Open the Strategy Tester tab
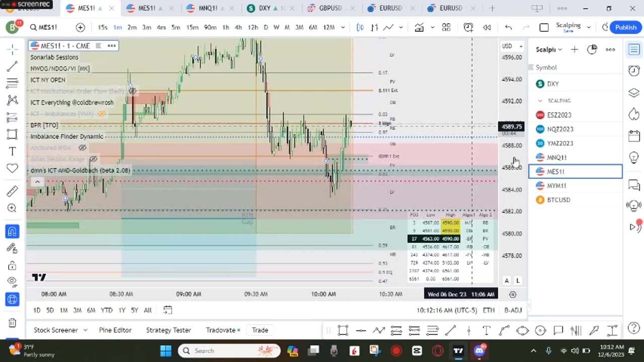Viewport: 644px width, 362px height. click(x=169, y=330)
